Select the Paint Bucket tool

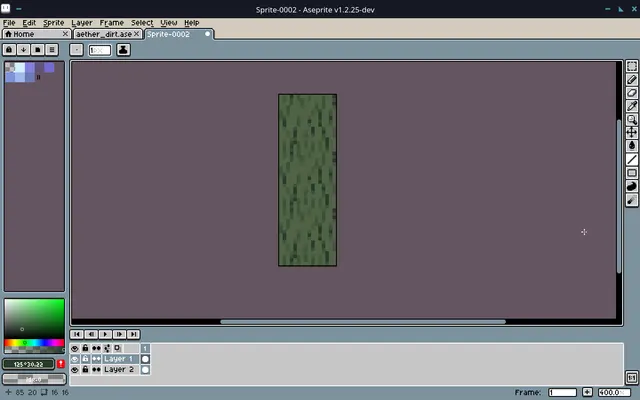632,146
